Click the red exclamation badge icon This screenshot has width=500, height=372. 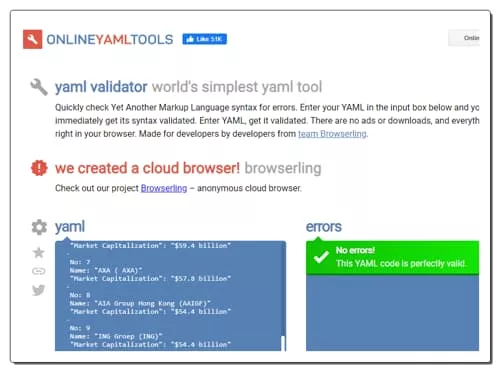pos(39,168)
